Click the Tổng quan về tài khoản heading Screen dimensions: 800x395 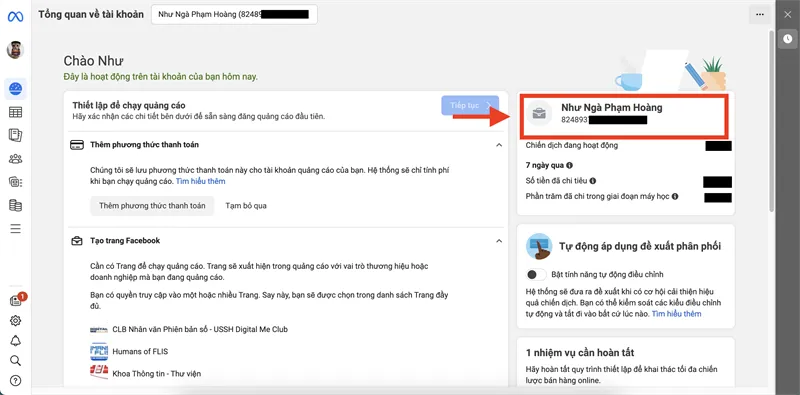[x=91, y=14]
